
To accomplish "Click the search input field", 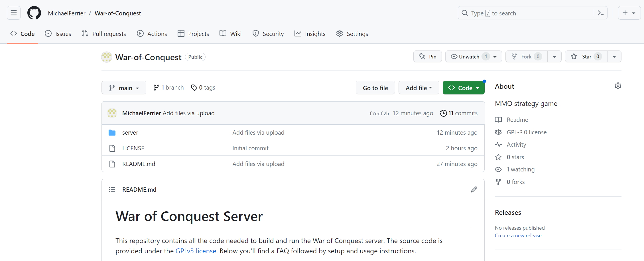I will click(x=532, y=13).
